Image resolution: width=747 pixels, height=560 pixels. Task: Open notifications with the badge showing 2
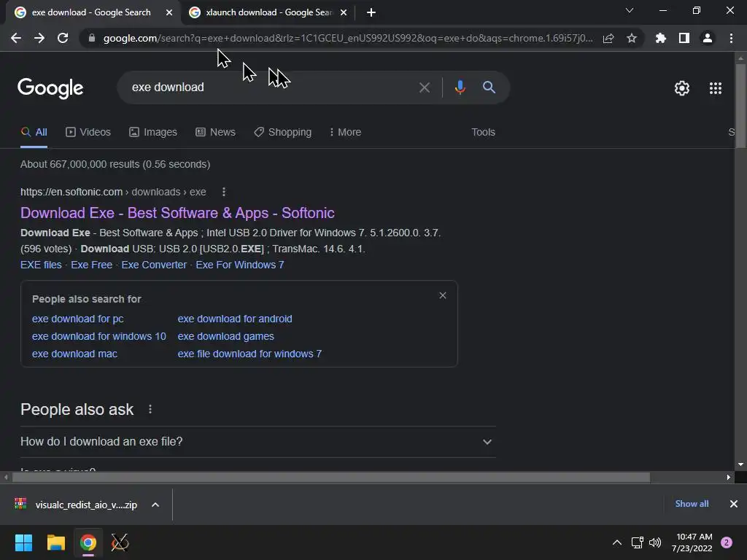click(x=727, y=542)
